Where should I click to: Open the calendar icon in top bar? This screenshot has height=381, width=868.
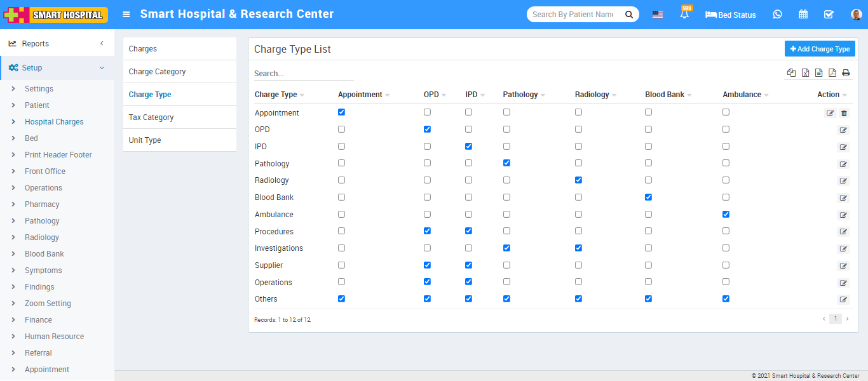pos(803,15)
